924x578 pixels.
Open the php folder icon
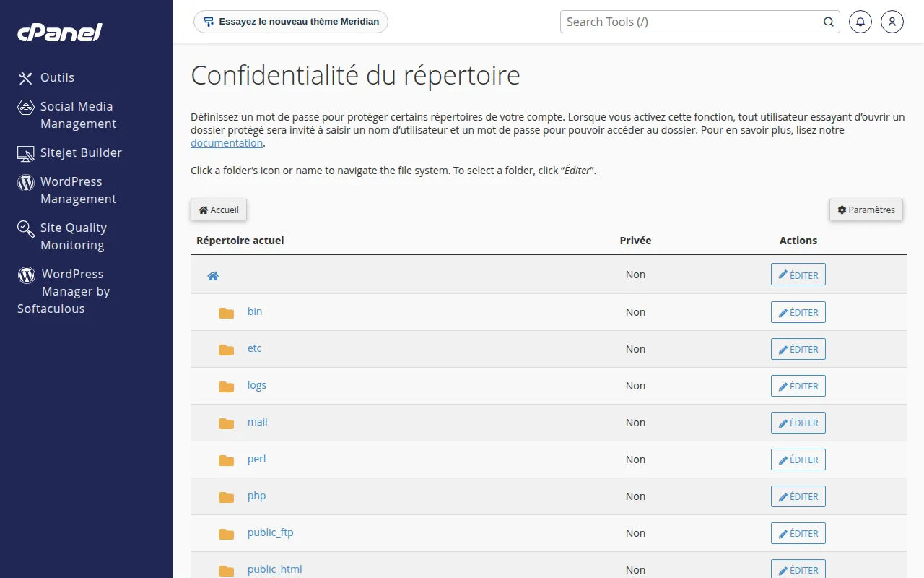pyautogui.click(x=227, y=497)
